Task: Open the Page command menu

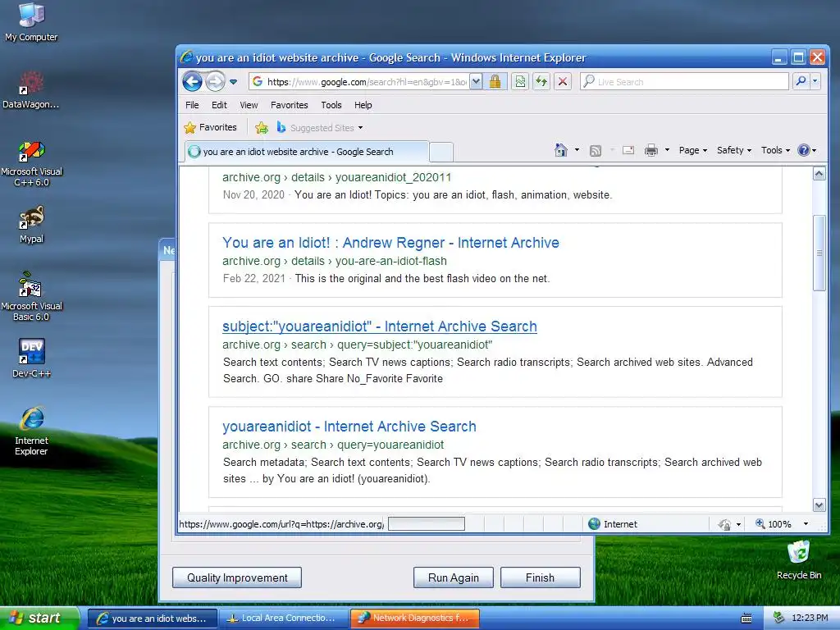Action: pyautogui.click(x=692, y=151)
